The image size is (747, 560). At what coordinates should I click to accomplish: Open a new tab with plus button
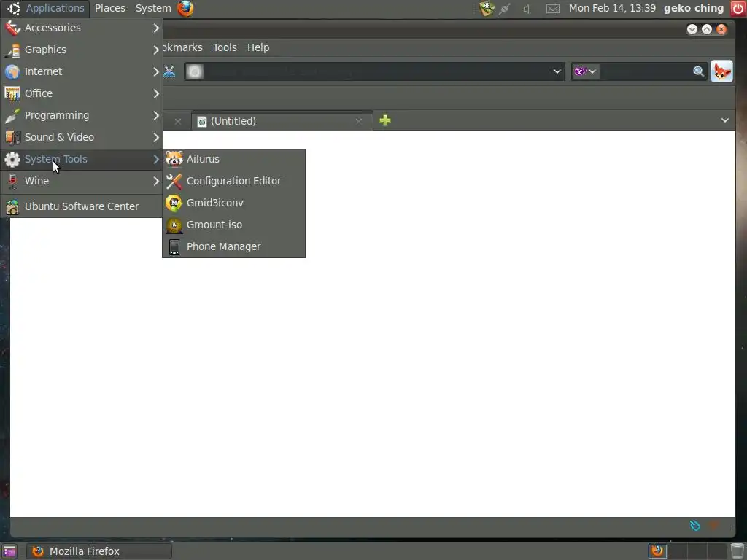(385, 120)
